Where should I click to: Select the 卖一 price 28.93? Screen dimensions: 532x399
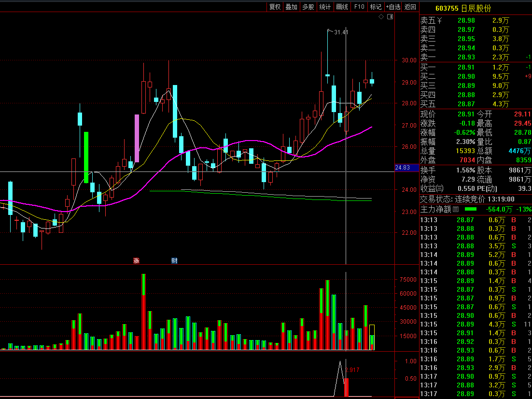(466, 57)
